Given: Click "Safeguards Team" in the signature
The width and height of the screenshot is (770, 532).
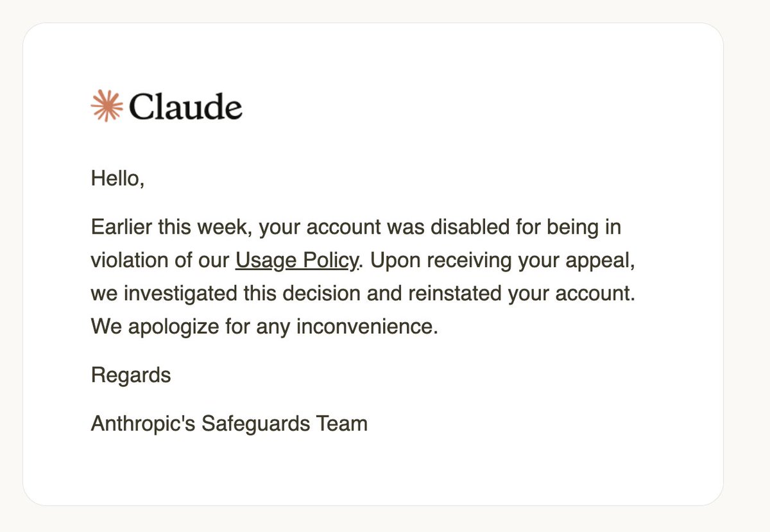Looking at the screenshot, I should [x=284, y=424].
